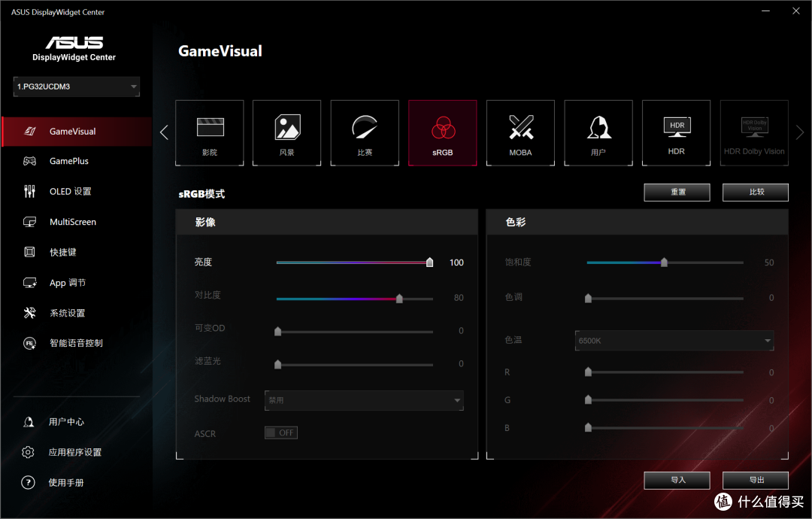
Task: Click the saturation value 50
Action: pyautogui.click(x=769, y=263)
